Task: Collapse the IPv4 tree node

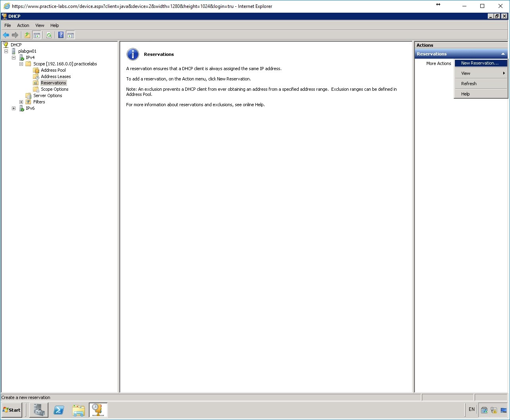Action: tap(13, 57)
